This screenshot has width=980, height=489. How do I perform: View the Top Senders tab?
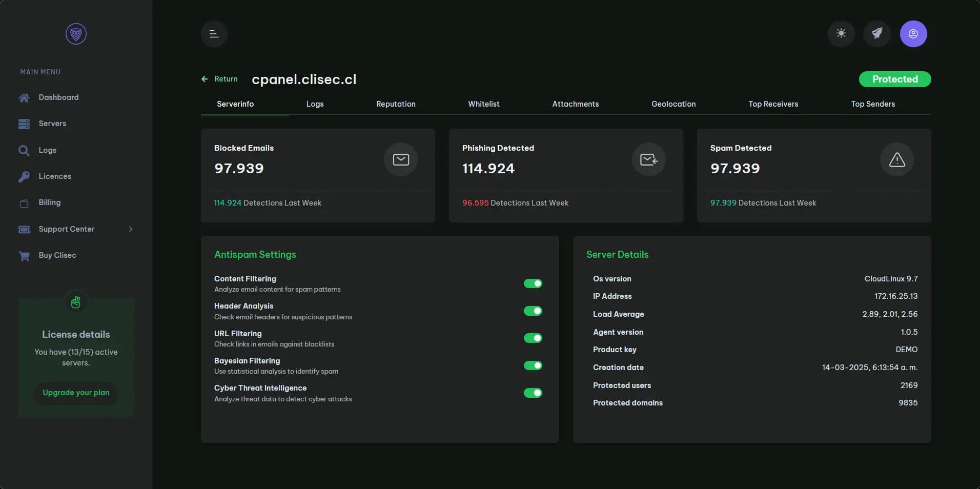[872, 104]
